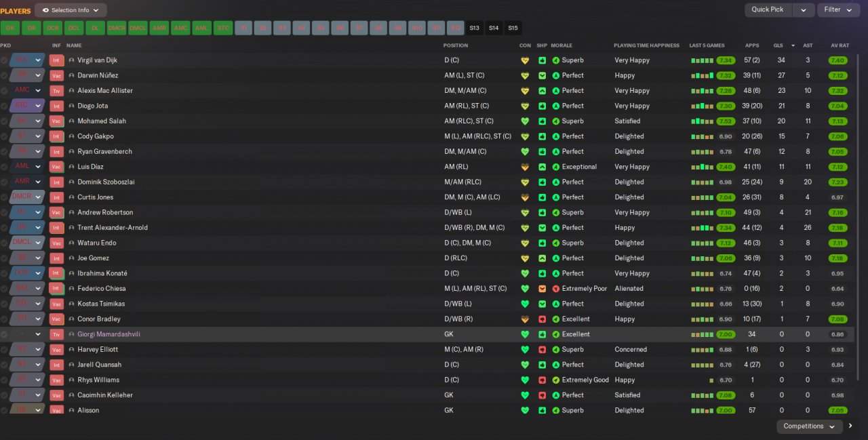Toggle the picked checkmark for Federico Chiesa
This screenshot has width=868, height=440.
pyautogui.click(x=4, y=289)
